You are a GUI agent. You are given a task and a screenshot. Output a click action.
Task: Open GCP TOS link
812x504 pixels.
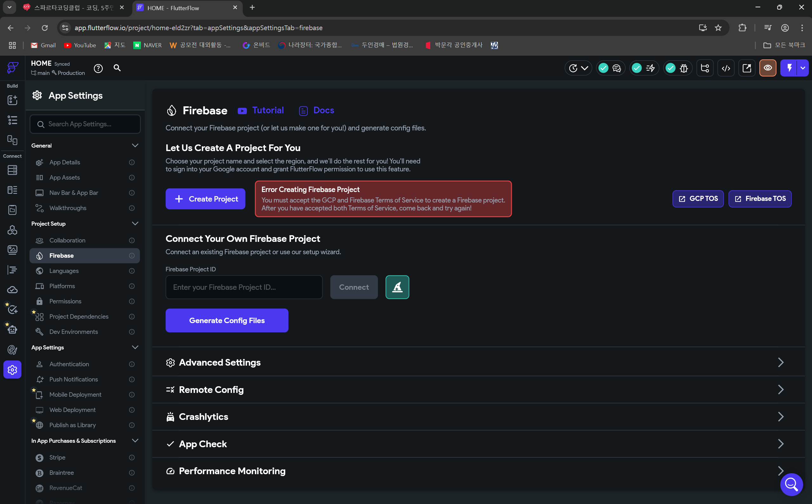point(698,199)
